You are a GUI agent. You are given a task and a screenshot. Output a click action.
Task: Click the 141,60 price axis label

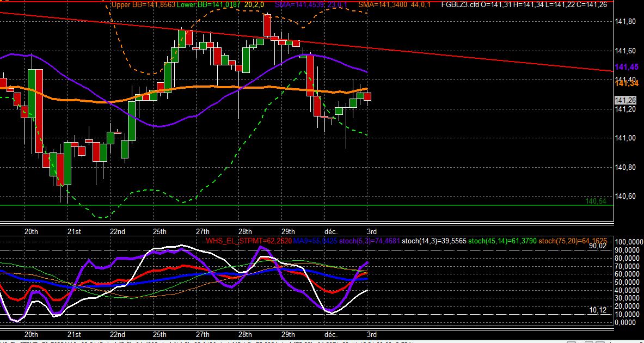point(625,51)
